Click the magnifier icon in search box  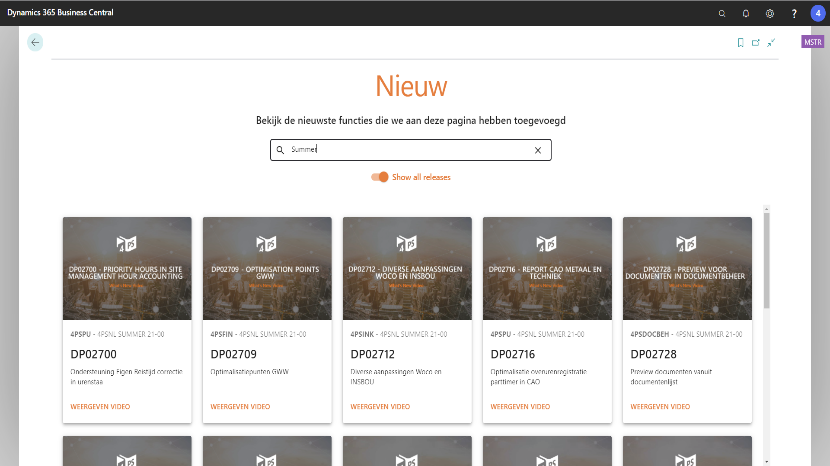coord(281,150)
